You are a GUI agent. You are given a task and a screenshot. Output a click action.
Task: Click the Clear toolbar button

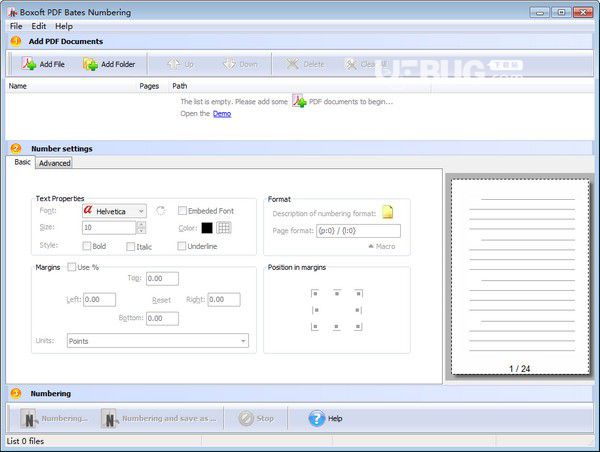365,64
